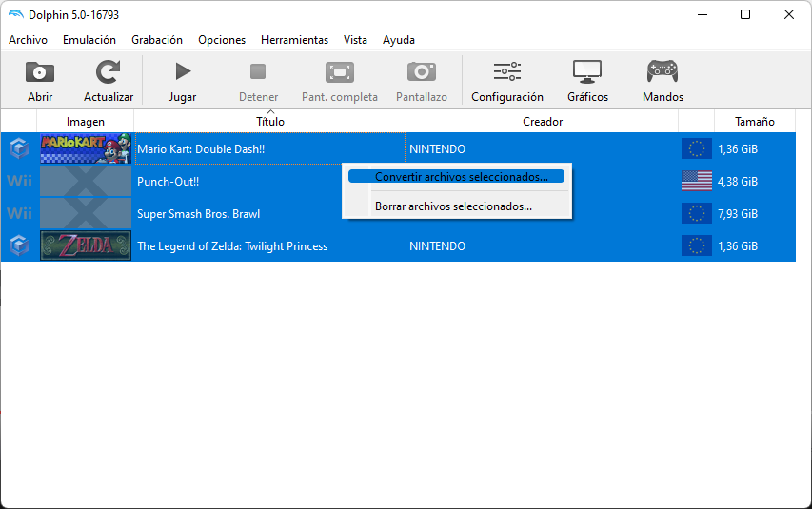Click the 4,38 GiB size value
Screen dimensions: 812x509
pyautogui.click(x=738, y=181)
